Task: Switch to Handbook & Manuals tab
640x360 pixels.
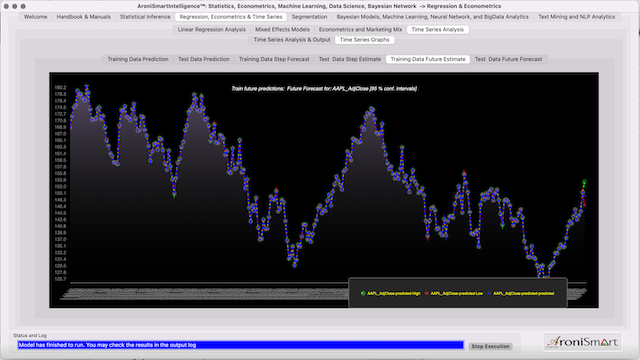Action: pyautogui.click(x=83, y=17)
